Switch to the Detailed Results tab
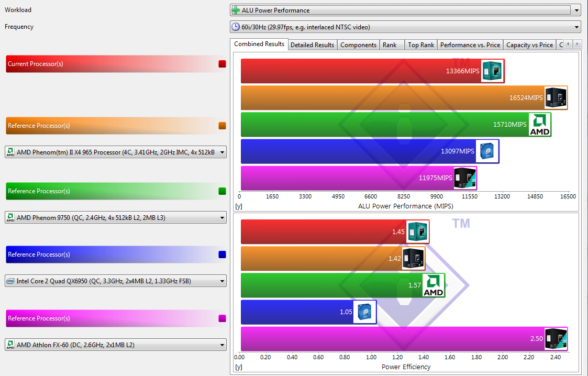 click(312, 45)
